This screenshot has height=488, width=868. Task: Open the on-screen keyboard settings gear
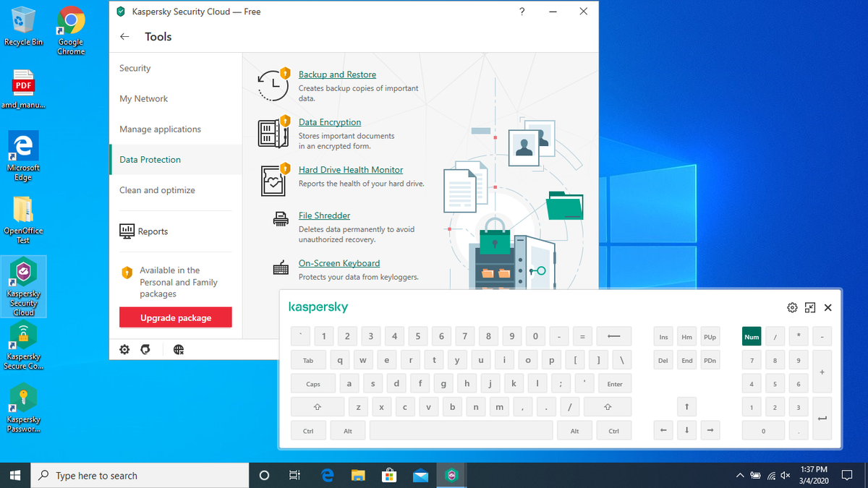click(x=792, y=307)
